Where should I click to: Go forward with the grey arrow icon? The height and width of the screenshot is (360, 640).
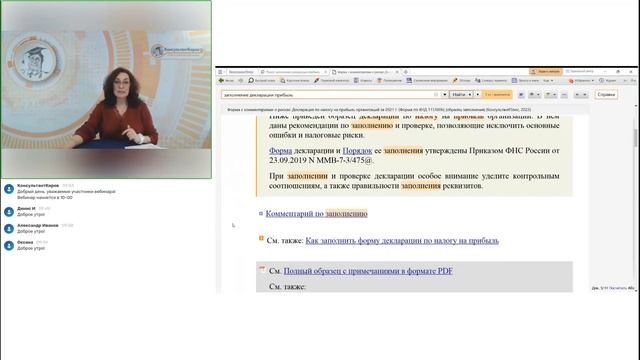(240, 81)
